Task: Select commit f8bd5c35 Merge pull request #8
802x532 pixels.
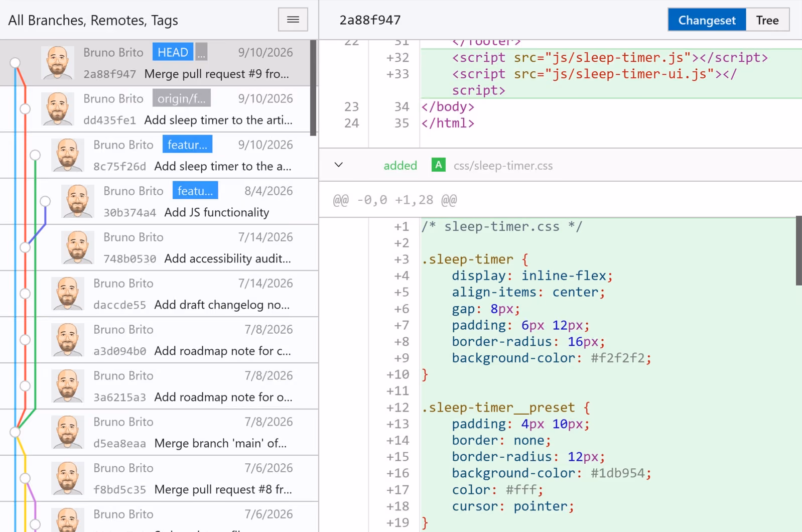Action: [x=159, y=478]
